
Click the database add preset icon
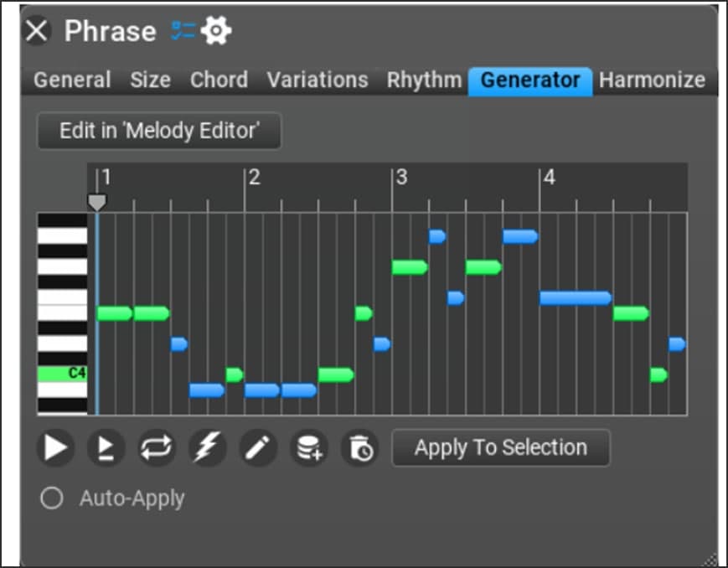coord(308,448)
